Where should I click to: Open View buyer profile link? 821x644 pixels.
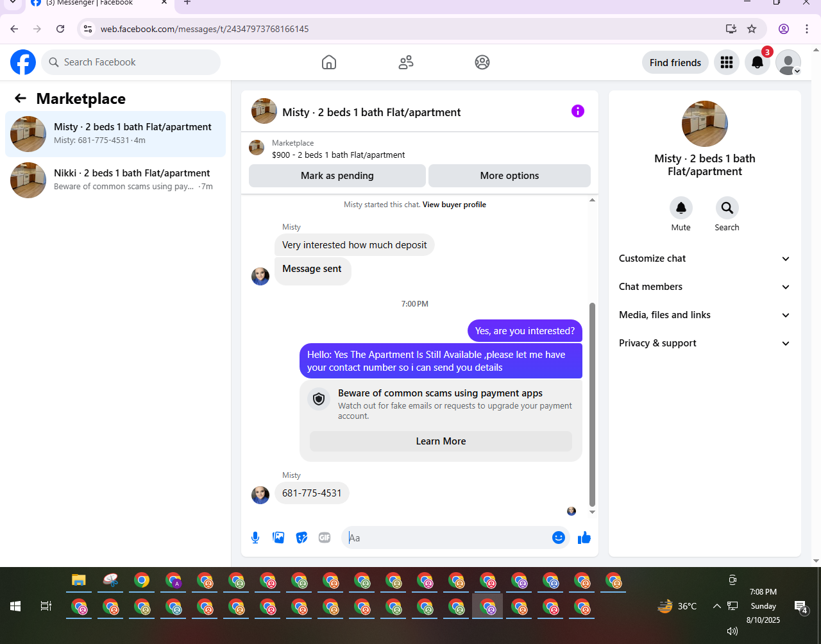point(454,205)
